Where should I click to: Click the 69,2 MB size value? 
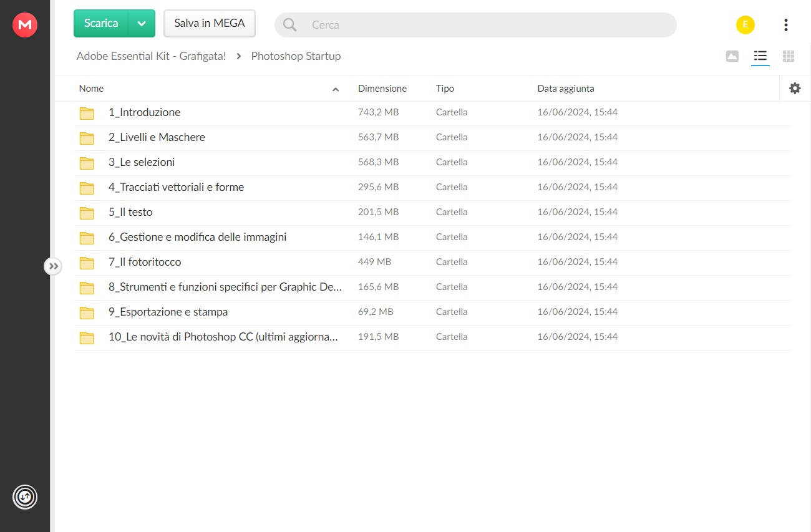point(376,312)
